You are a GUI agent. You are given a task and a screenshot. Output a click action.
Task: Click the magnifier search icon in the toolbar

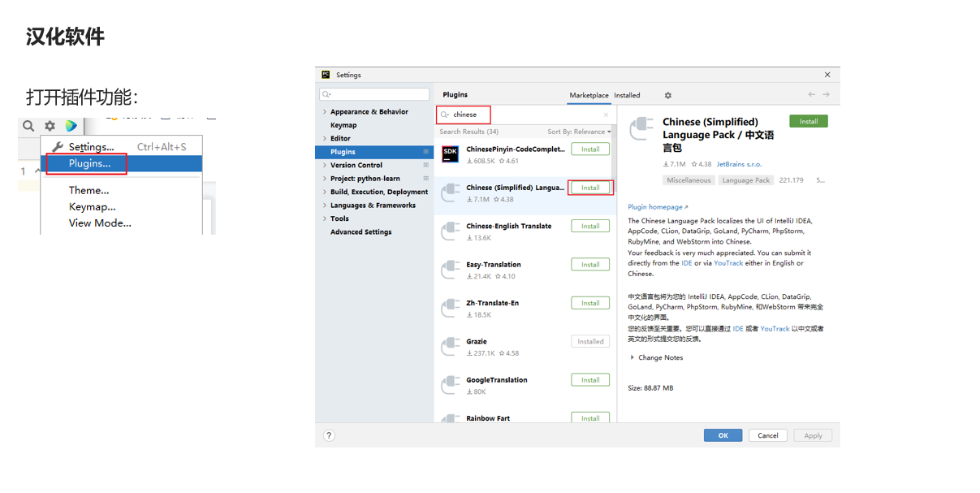(x=28, y=126)
